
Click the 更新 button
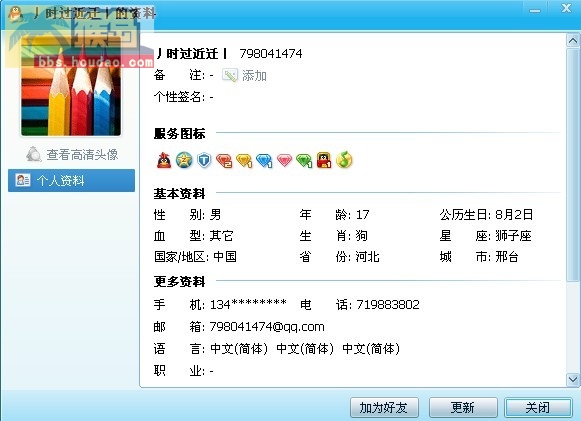463,408
